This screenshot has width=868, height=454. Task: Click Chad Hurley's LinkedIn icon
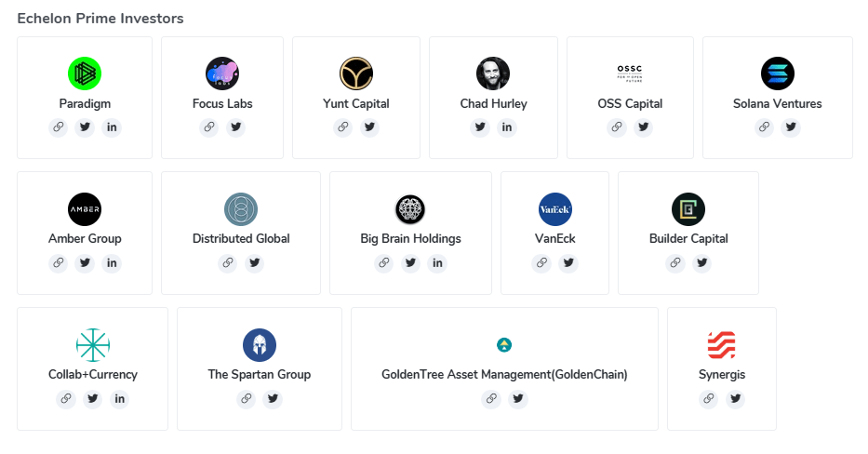507,127
